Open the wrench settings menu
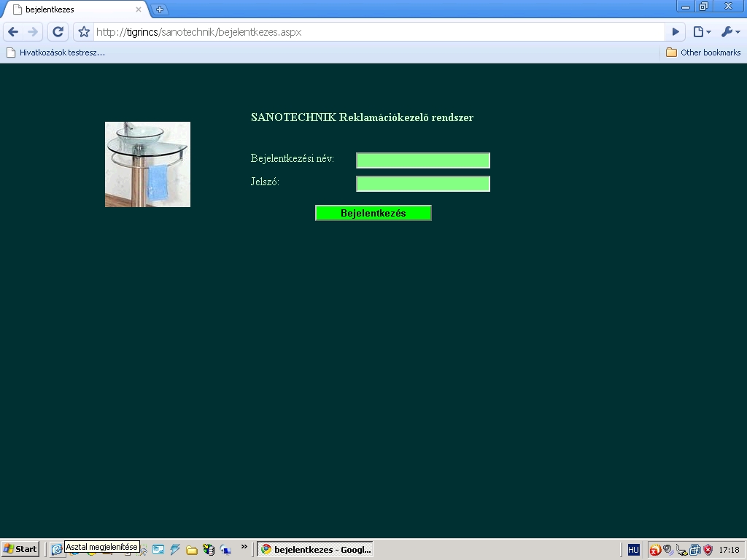The image size is (747, 560). pos(729,32)
